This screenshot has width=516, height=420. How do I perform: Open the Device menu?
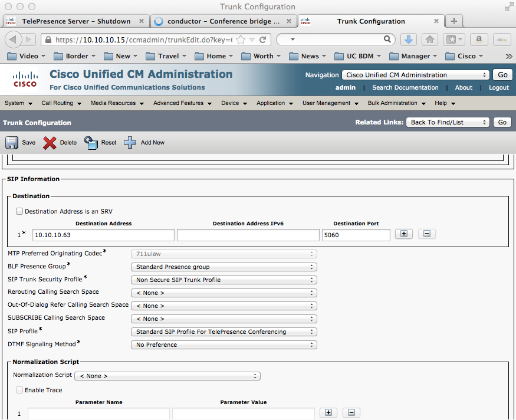click(234, 103)
